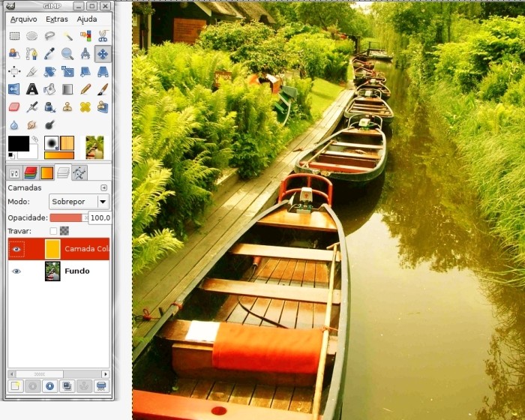The height and width of the screenshot is (420, 525).
Task: Select the Airbrush tool
Action: tap(31, 107)
